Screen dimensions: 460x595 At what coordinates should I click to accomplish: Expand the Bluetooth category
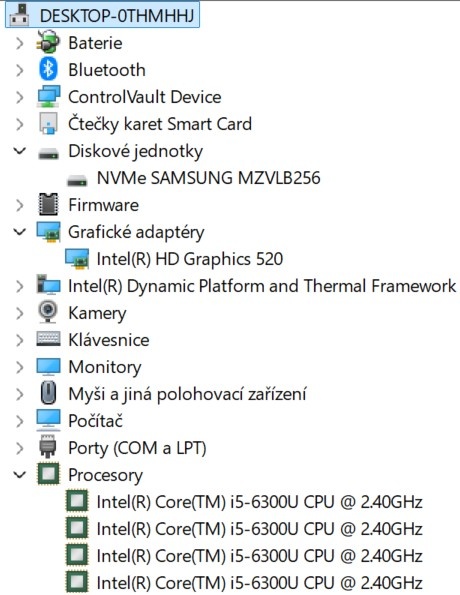pos(20,70)
